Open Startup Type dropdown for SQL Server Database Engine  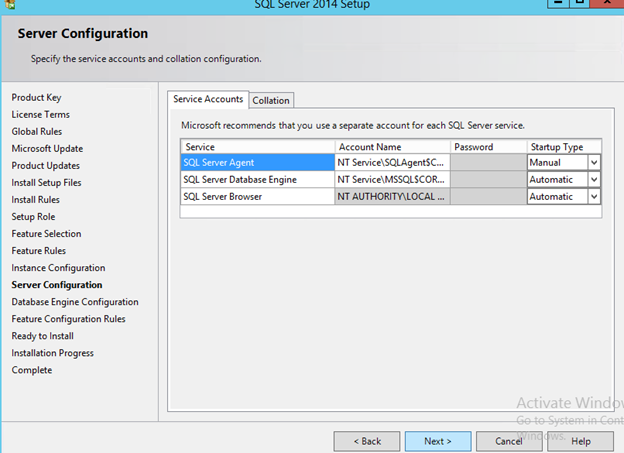594,180
